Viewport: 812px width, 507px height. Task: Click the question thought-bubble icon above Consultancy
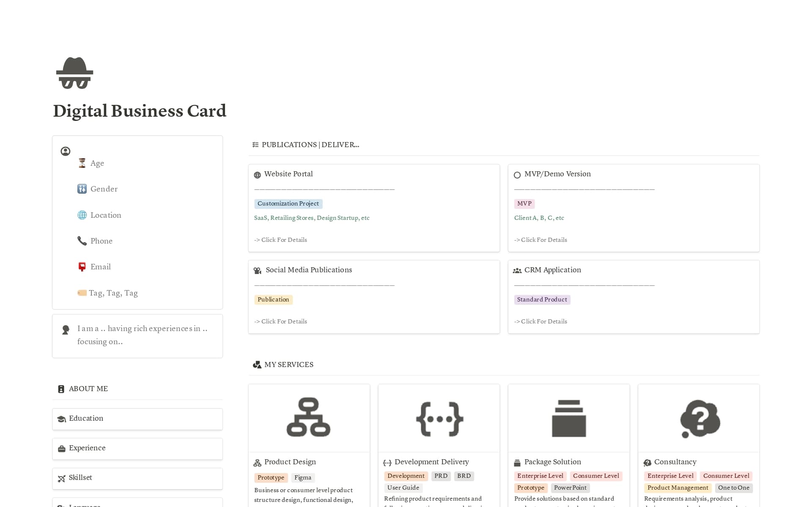[x=699, y=418]
